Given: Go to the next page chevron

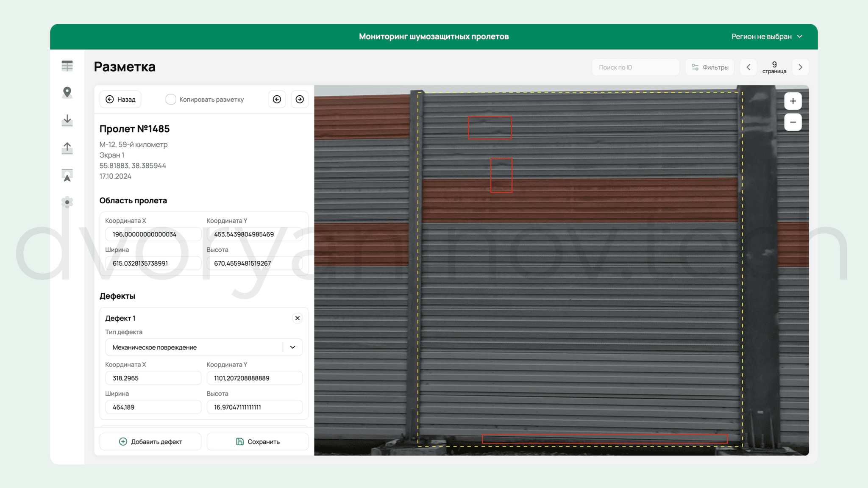Looking at the screenshot, I should tap(800, 67).
